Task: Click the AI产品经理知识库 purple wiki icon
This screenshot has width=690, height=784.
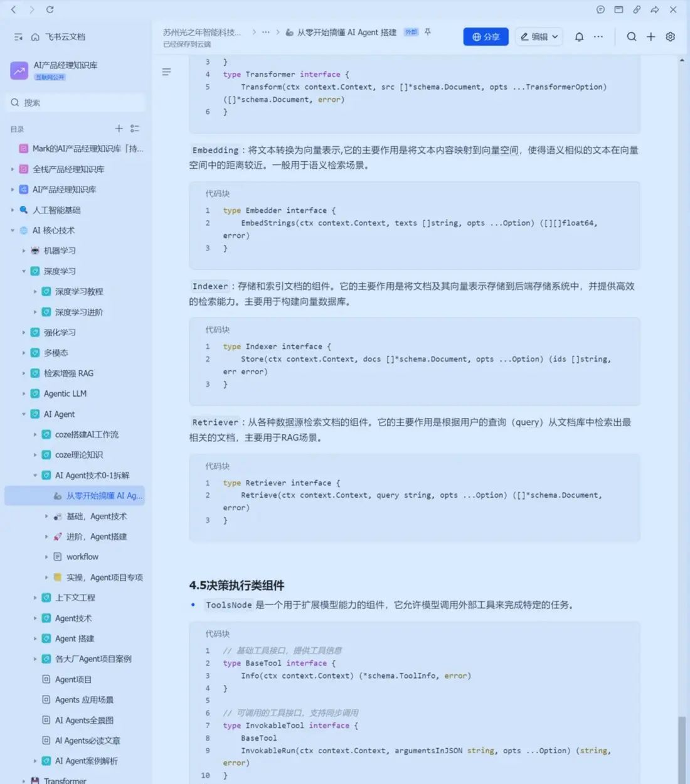Action: point(18,70)
